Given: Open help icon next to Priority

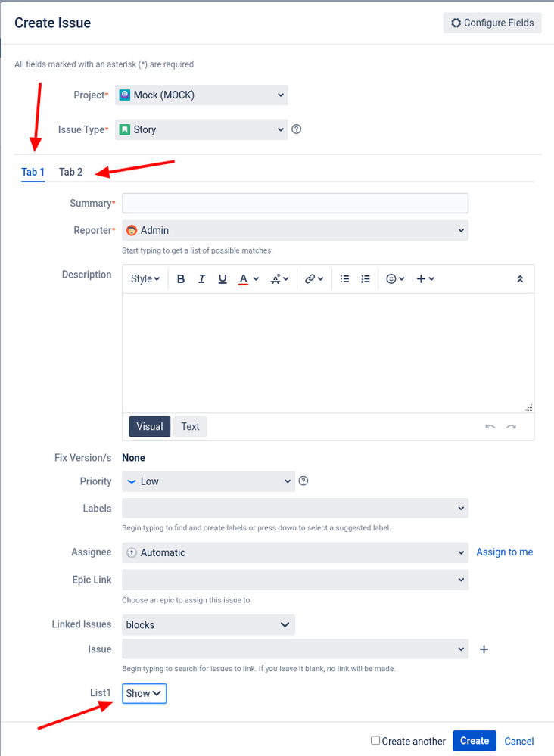Looking at the screenshot, I should [303, 481].
